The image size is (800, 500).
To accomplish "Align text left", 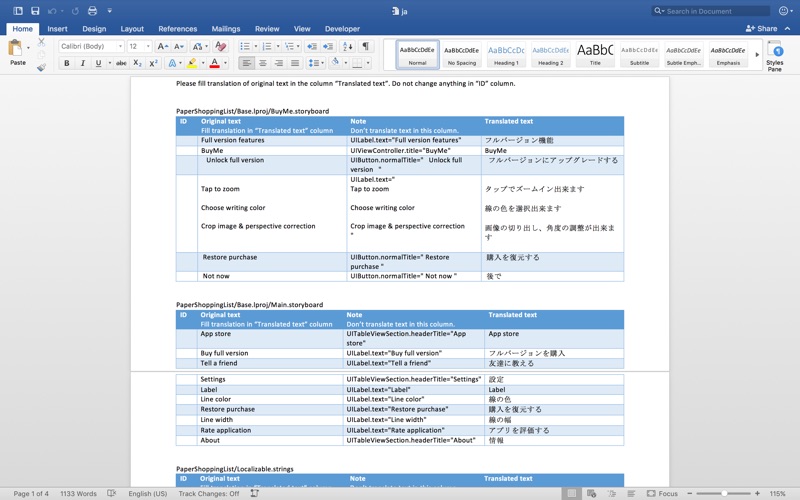I will [246, 63].
